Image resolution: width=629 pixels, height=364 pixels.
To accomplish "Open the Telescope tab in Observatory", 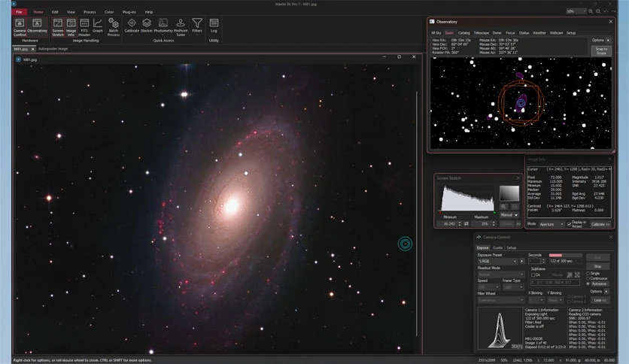I will pos(481,33).
